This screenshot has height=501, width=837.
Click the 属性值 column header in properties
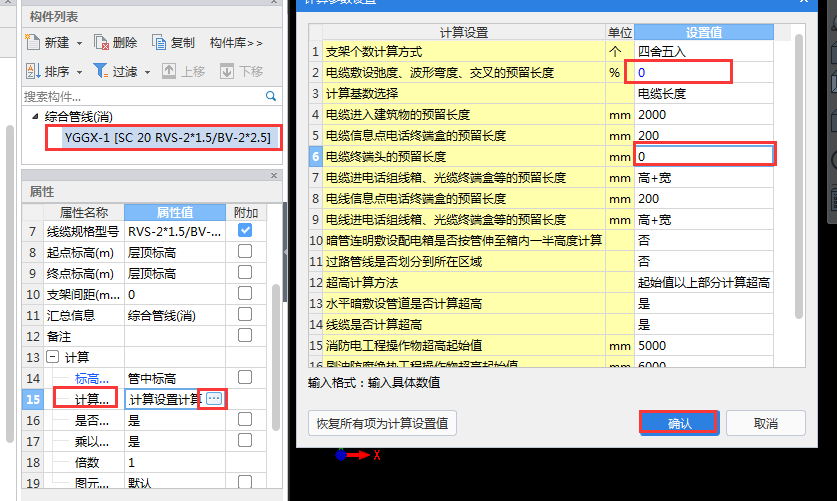click(x=175, y=212)
